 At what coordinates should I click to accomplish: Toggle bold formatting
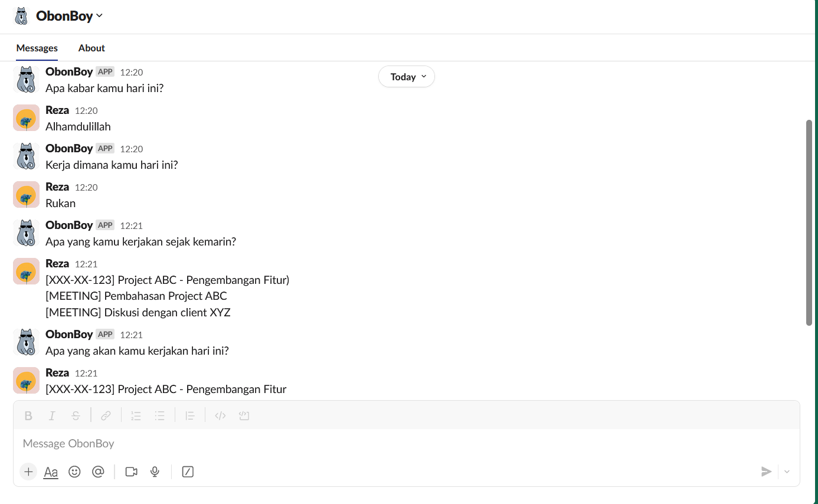click(28, 415)
